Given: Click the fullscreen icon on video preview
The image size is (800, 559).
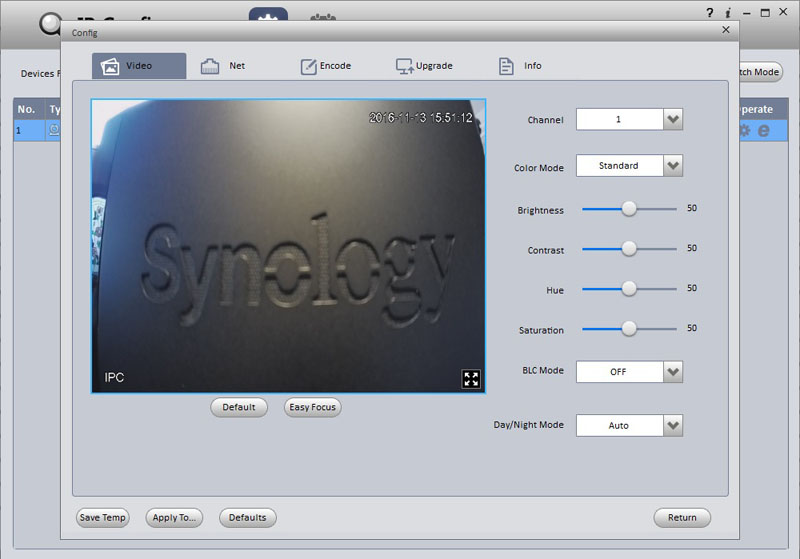Looking at the screenshot, I should point(471,378).
